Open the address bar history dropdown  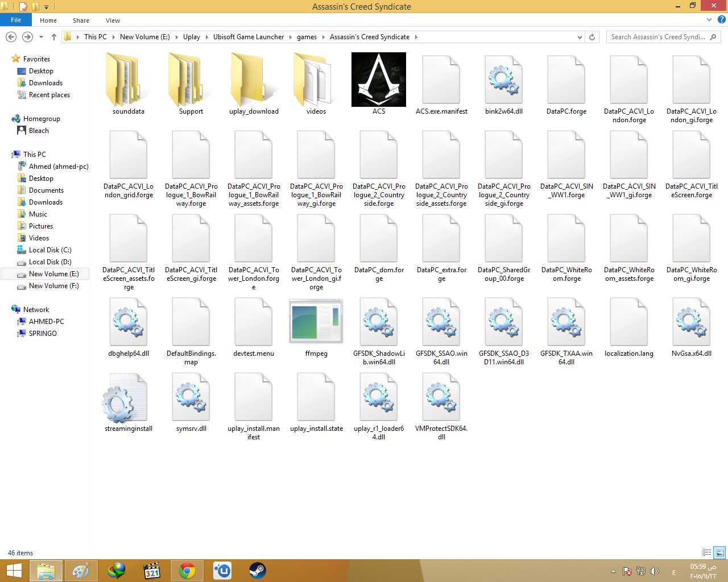tap(580, 37)
